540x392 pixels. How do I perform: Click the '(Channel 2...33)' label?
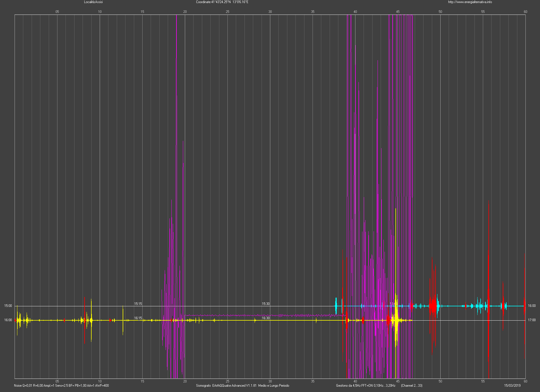pos(412,386)
